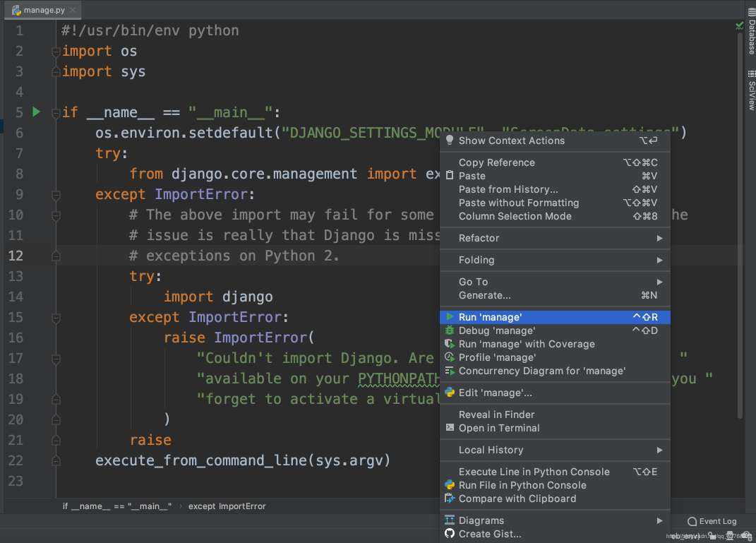Toggle fold marker at line 15 except ImportError

(x=56, y=318)
